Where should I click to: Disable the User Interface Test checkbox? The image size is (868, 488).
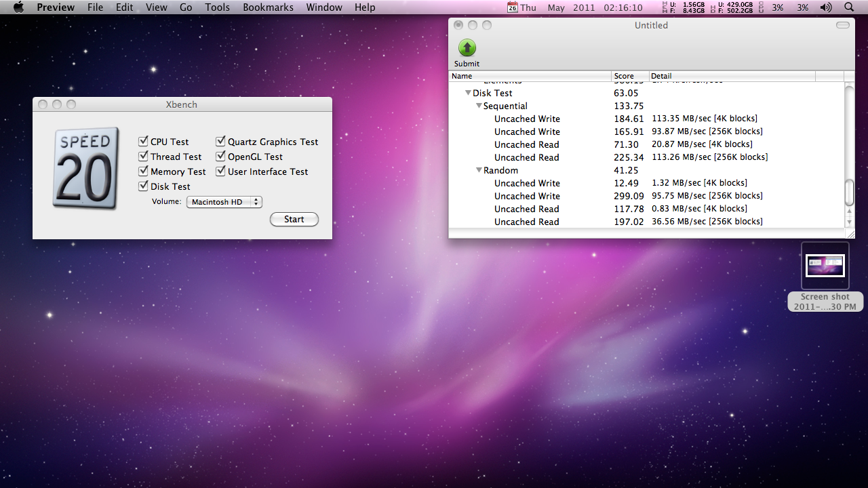pyautogui.click(x=220, y=171)
